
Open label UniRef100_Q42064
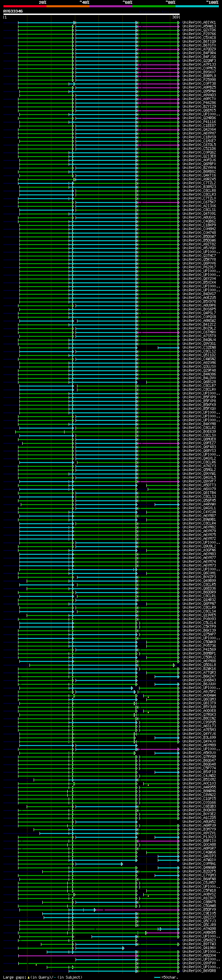pos(199,130)
